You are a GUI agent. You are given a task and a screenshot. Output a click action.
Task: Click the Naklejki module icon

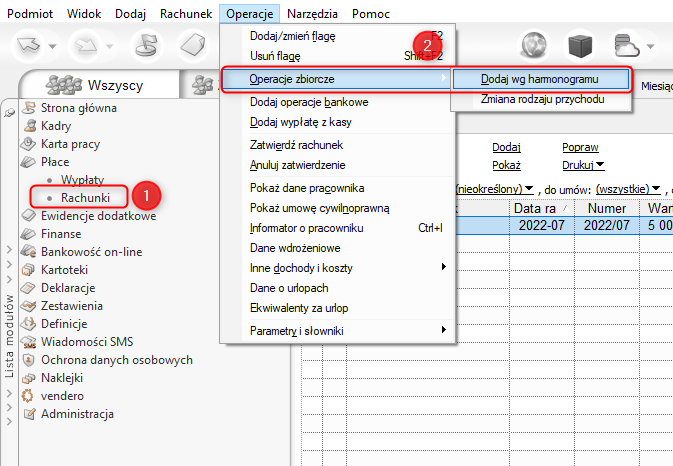pos(28,378)
